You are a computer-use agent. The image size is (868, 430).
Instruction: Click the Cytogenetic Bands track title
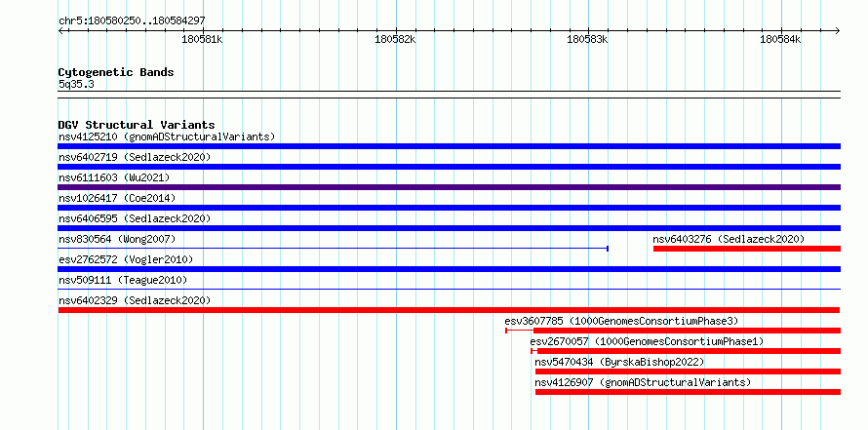(x=116, y=72)
